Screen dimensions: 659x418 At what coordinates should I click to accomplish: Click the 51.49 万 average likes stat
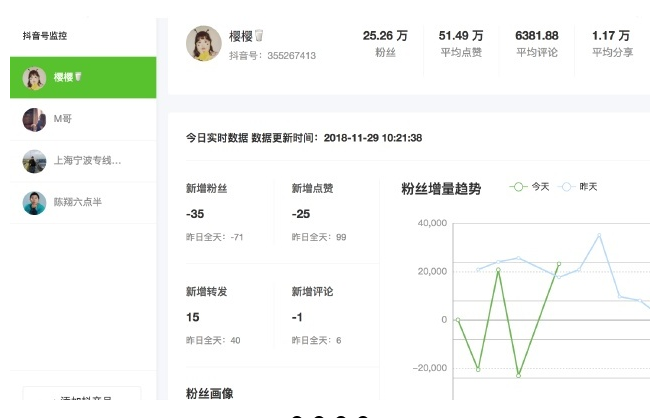point(461,43)
